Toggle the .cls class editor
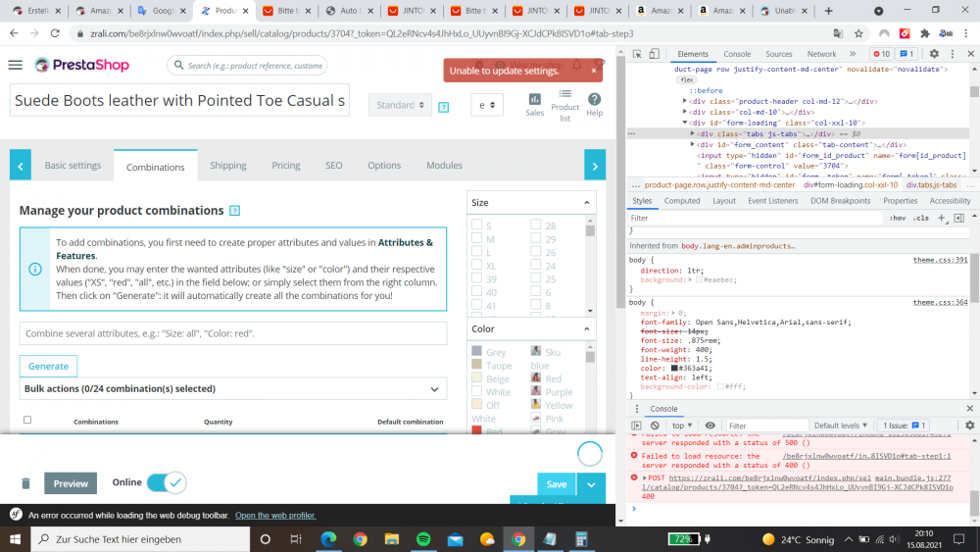This screenshot has height=552, width=980. coord(920,219)
